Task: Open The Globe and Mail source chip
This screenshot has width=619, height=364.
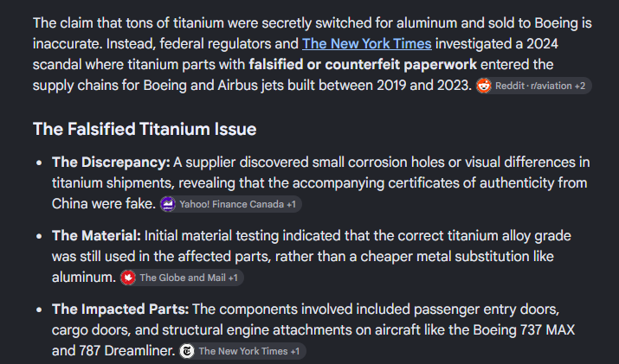Action: (182, 278)
